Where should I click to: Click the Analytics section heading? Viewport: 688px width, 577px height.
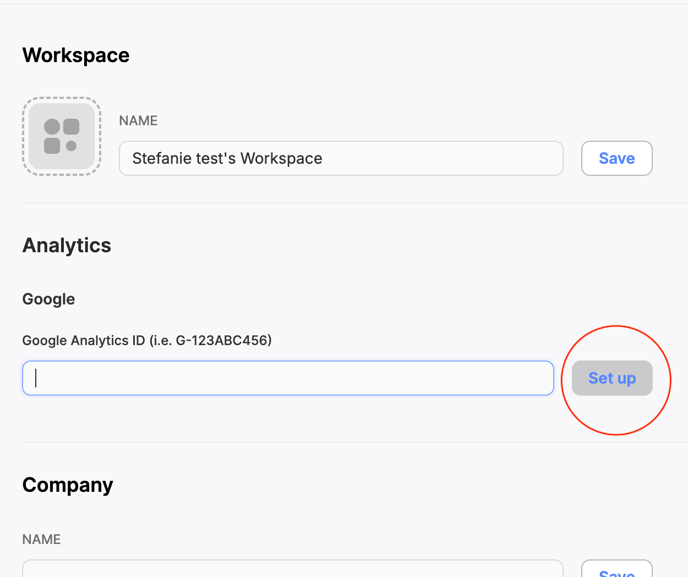click(x=67, y=245)
